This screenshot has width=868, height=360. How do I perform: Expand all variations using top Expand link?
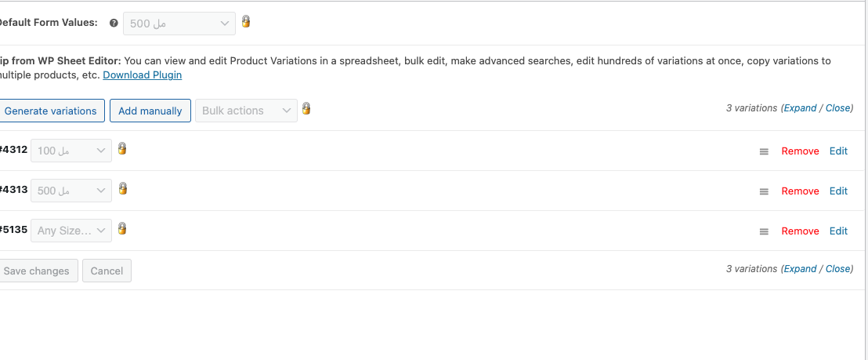(800, 108)
